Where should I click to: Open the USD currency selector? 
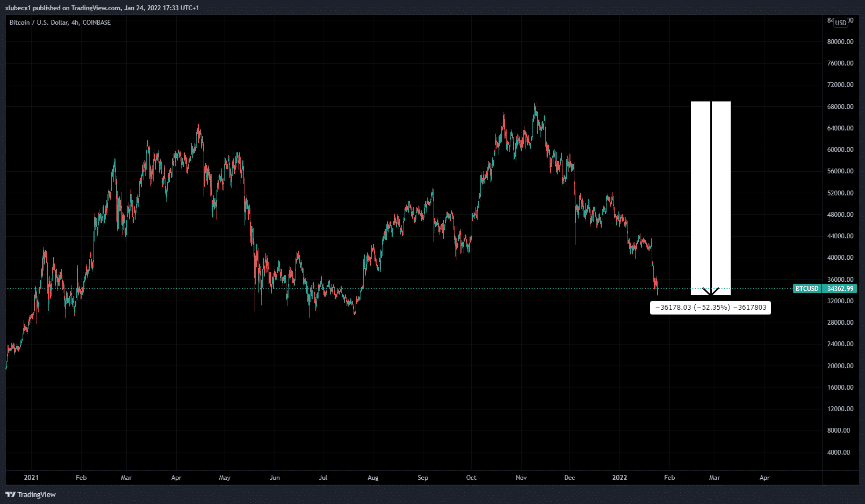point(840,23)
